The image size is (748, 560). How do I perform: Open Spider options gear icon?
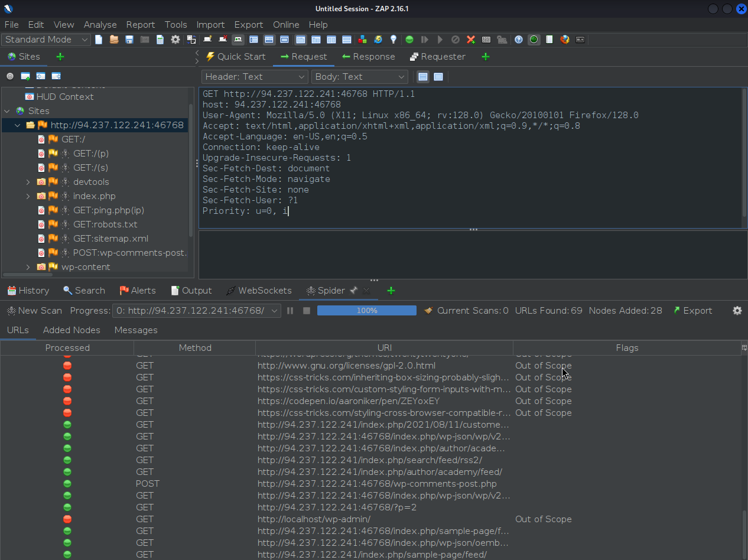coord(737,311)
